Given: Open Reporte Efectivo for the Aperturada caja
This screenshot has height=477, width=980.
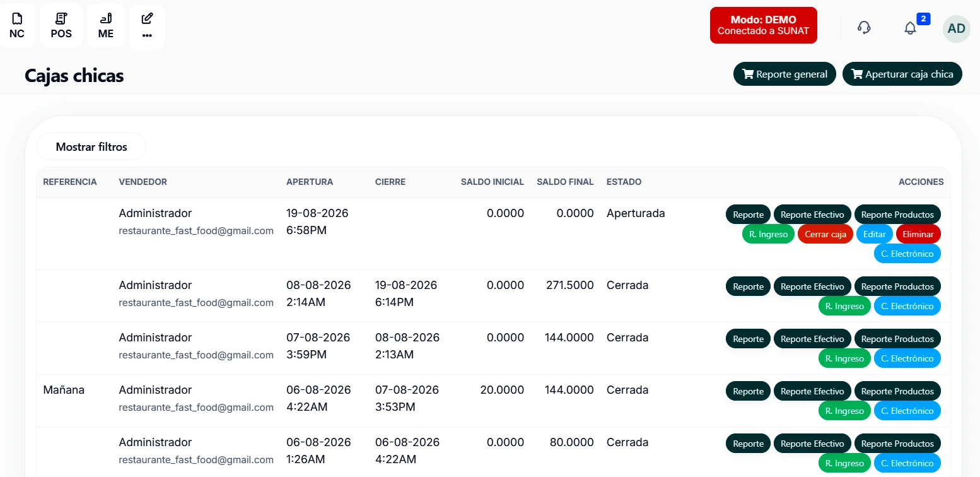Looking at the screenshot, I should pos(812,215).
